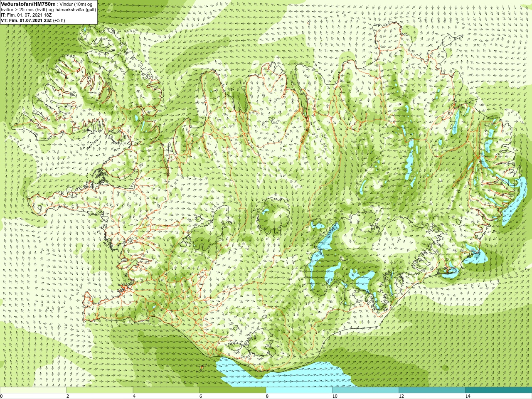This screenshot has height=399, width=532.
Task: Click the scale label '4'
Action: pos(134,396)
